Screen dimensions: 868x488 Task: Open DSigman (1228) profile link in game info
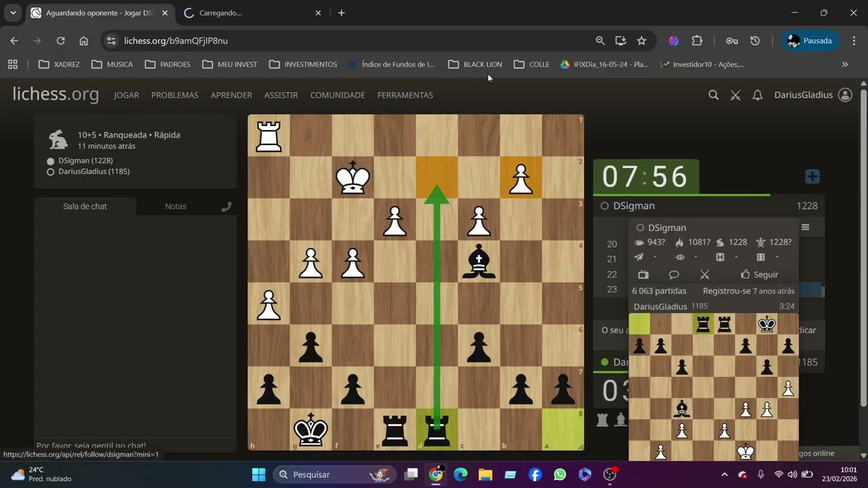[x=85, y=161]
